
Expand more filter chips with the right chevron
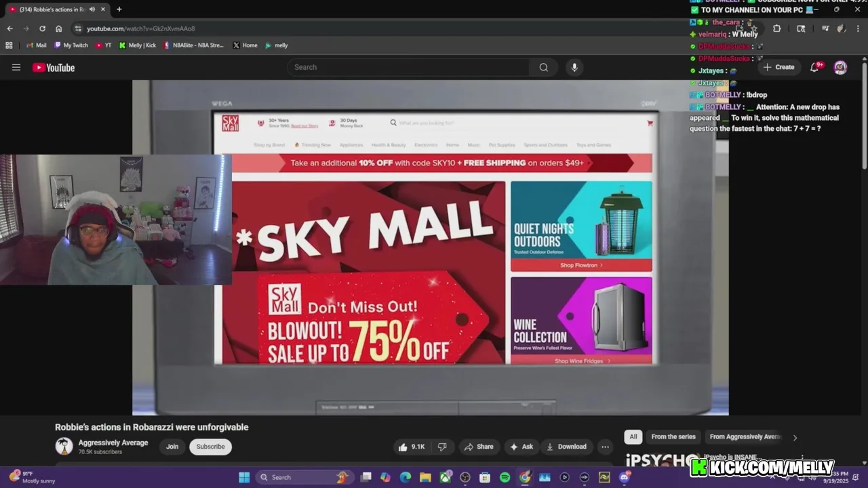click(x=795, y=437)
